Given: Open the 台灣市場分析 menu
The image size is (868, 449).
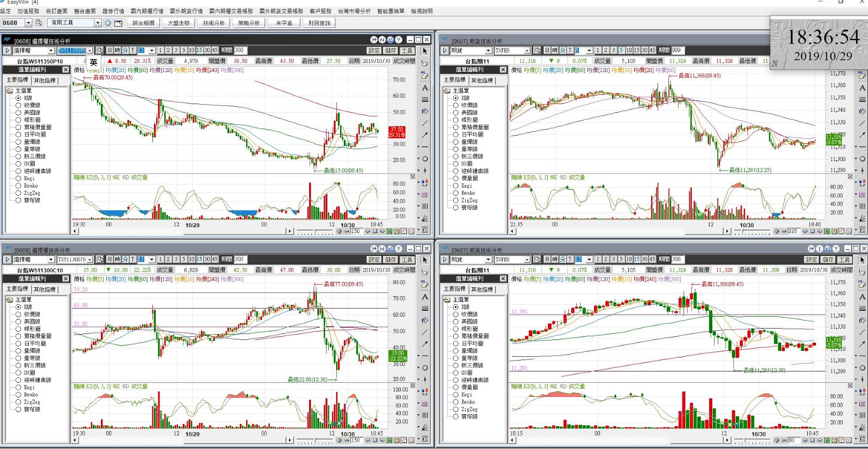Looking at the screenshot, I should (x=354, y=11).
